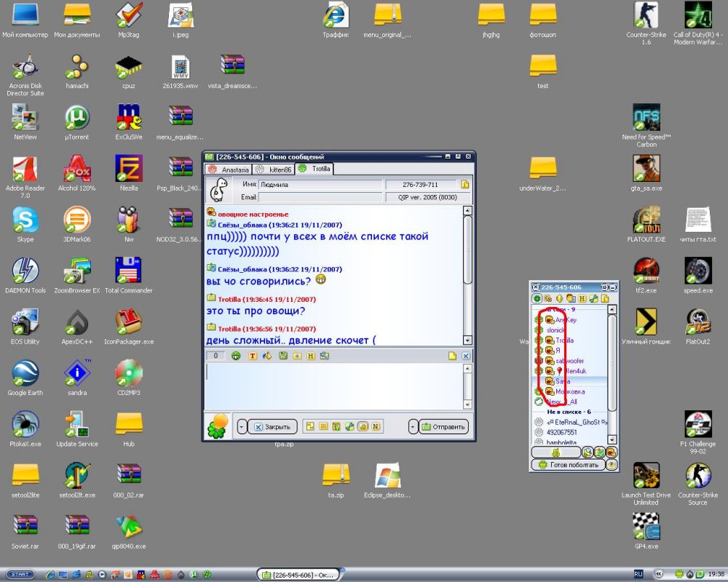Click the Имя field containing Людмила
728x582 pixels.
click(320, 184)
